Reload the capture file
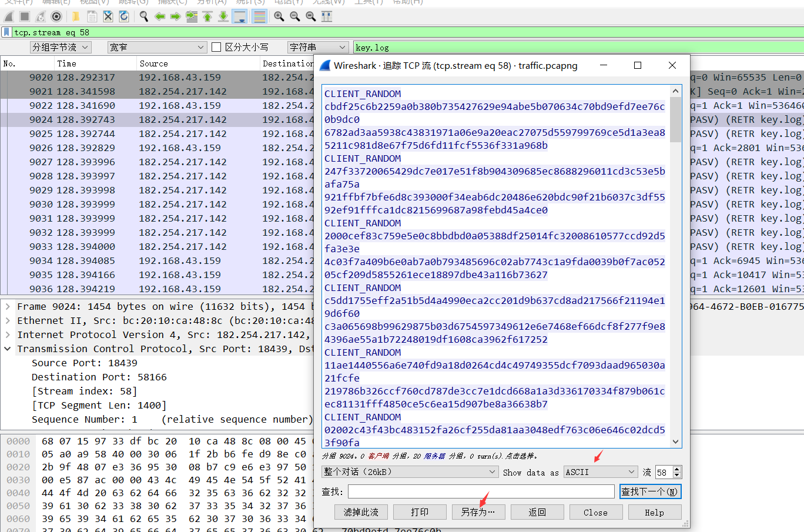 pos(124,16)
